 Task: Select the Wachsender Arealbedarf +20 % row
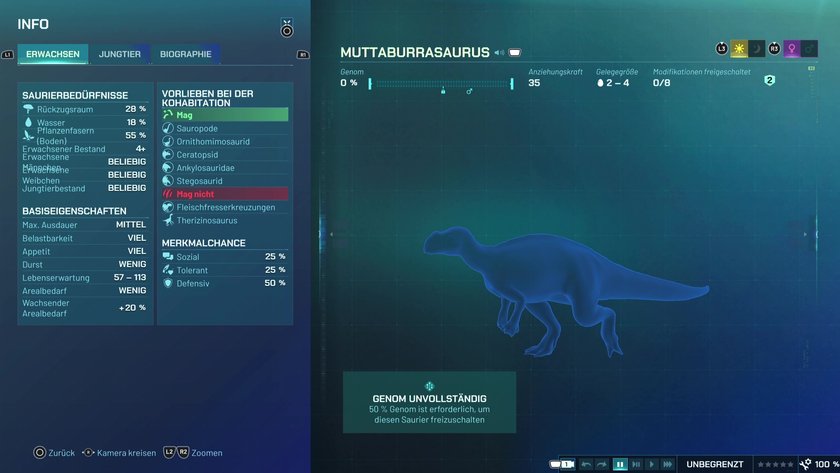click(x=85, y=308)
